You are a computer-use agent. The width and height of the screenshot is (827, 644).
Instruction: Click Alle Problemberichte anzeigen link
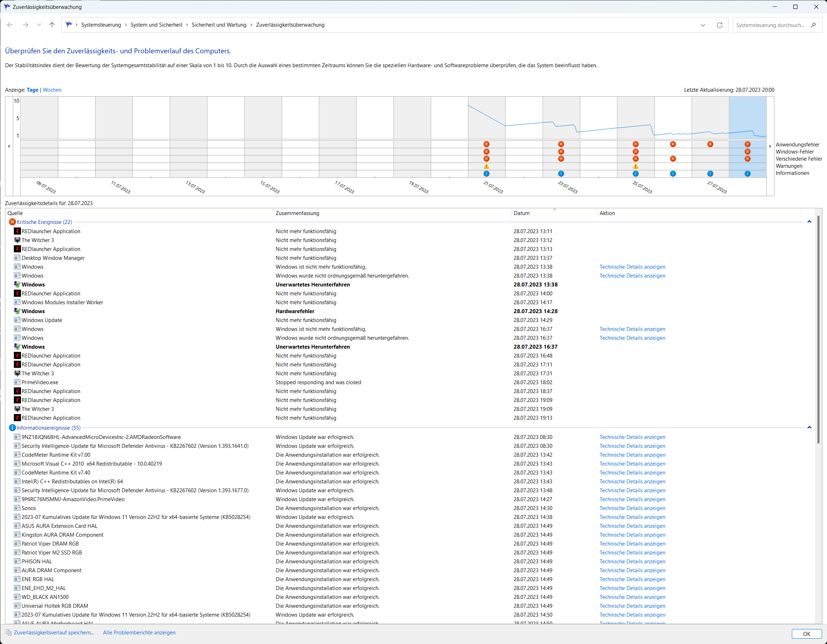point(139,632)
